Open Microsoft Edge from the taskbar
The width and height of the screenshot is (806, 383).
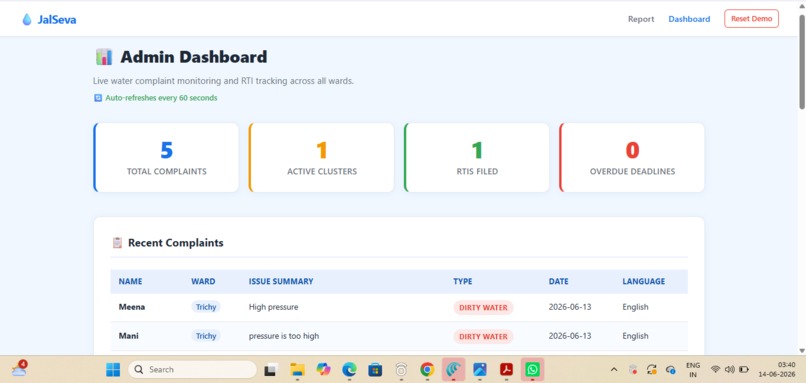[350, 369]
